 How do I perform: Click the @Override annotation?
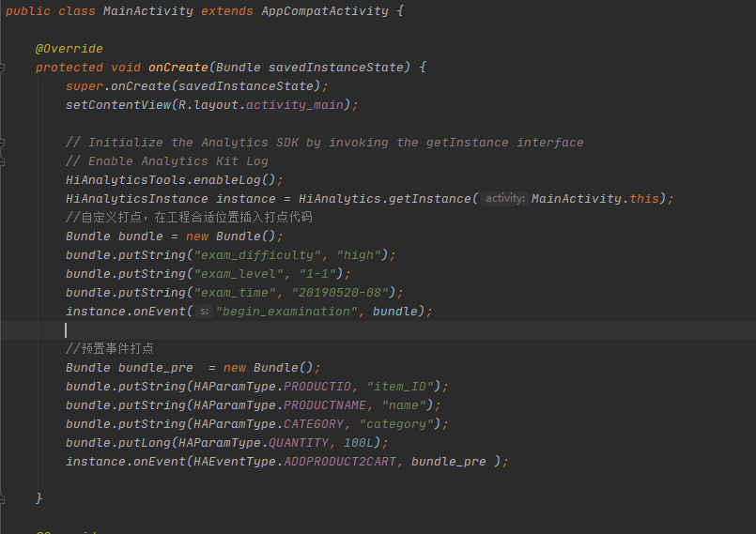[x=69, y=49]
